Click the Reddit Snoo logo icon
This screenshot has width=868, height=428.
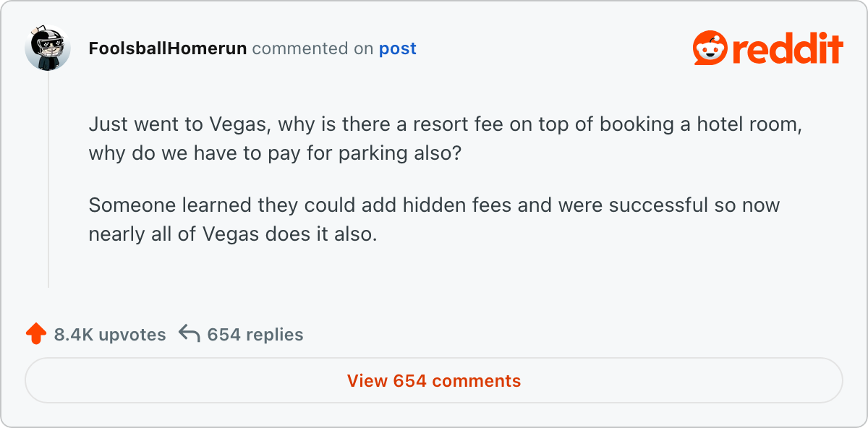point(709,49)
